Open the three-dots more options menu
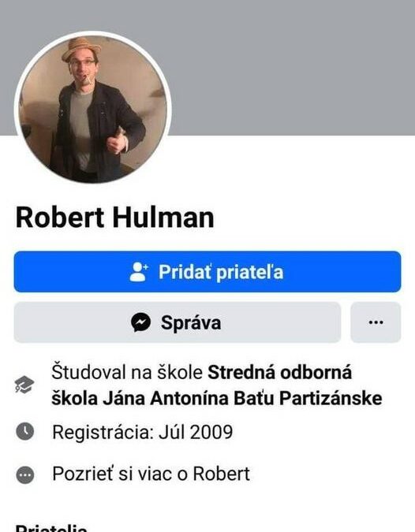The width and height of the screenshot is (415, 532). [376, 322]
